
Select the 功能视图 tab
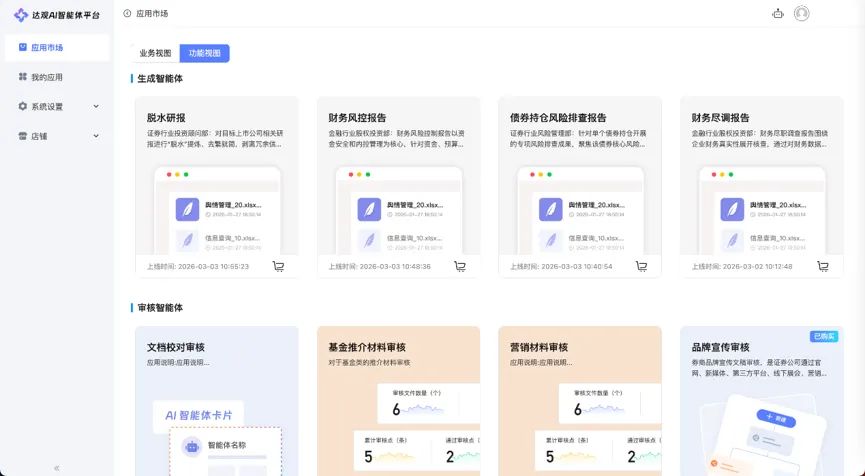205,53
